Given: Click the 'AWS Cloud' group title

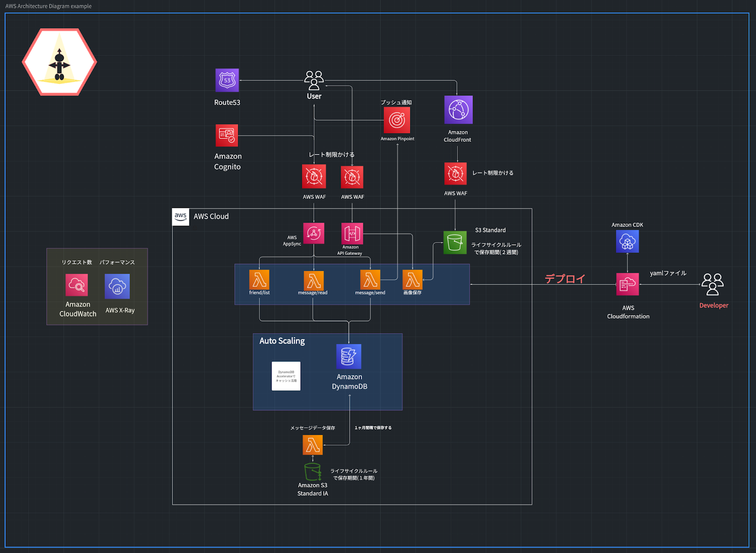Looking at the screenshot, I should [211, 216].
